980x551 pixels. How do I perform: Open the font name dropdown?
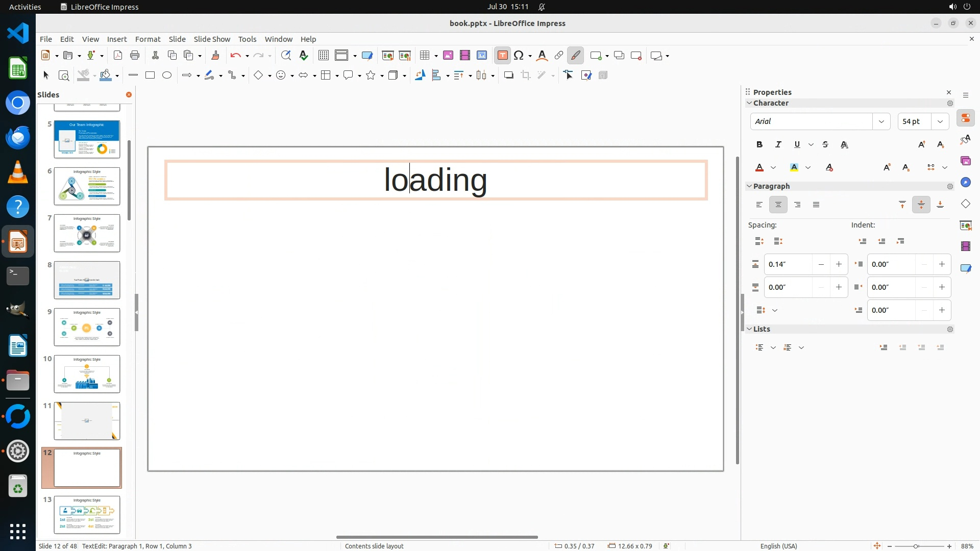point(881,121)
